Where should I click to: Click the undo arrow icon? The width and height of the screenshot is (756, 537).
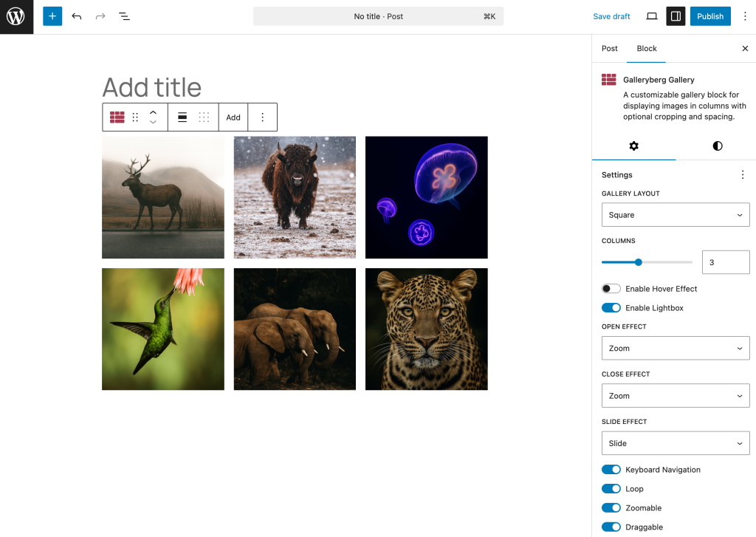pos(77,16)
